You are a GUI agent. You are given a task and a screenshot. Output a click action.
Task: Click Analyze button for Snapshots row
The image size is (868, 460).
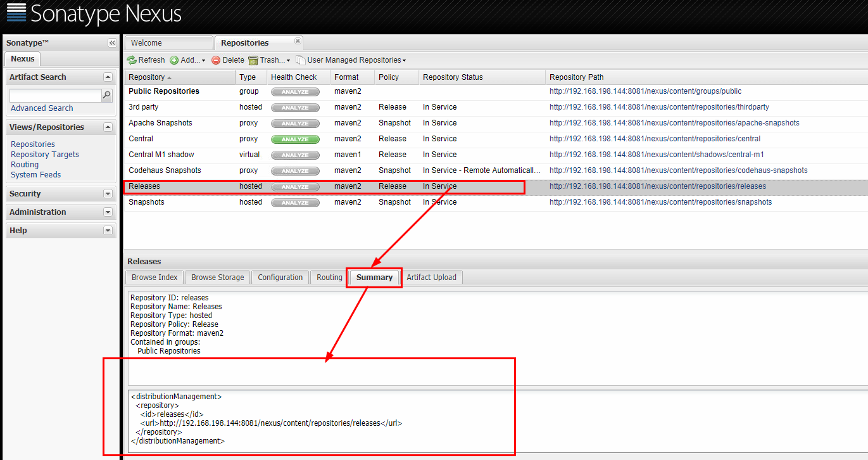pos(295,203)
